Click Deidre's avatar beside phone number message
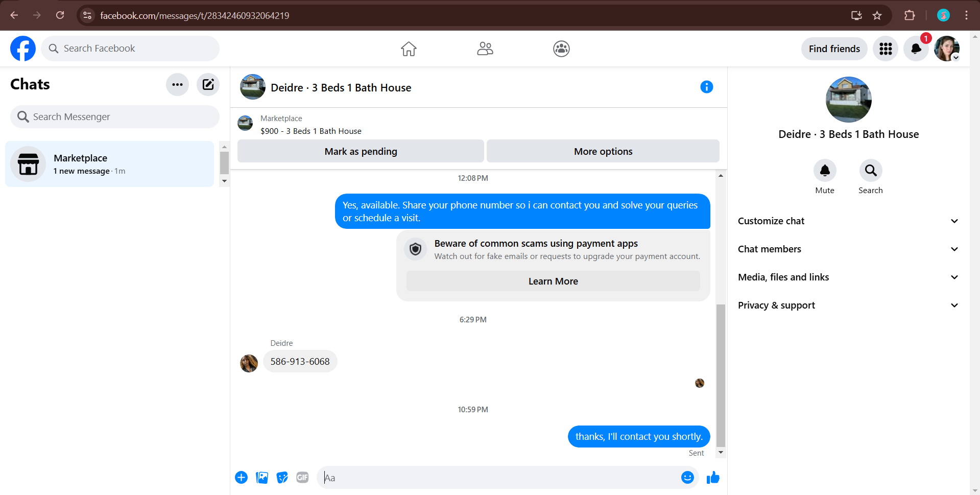The width and height of the screenshot is (980, 495). pyautogui.click(x=249, y=363)
